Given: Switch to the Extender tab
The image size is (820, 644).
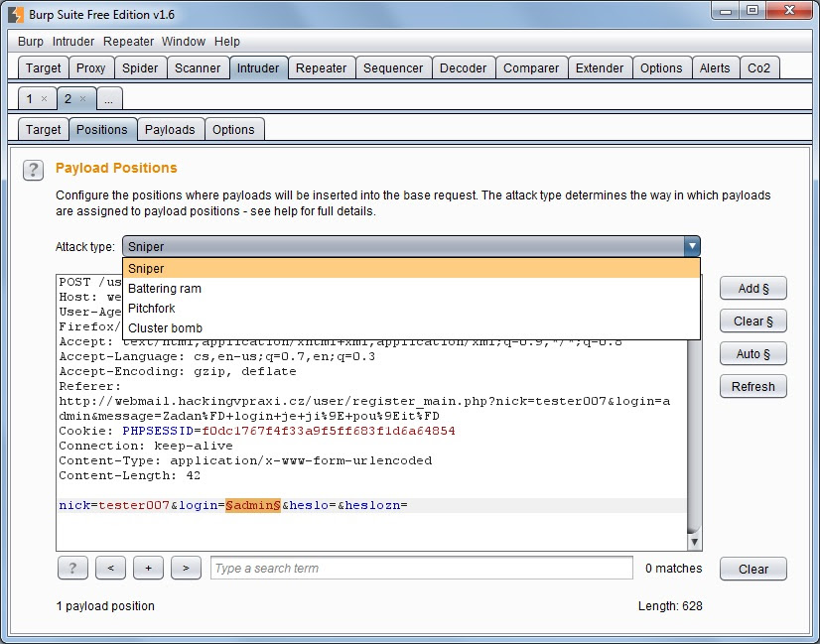Looking at the screenshot, I should [x=600, y=67].
